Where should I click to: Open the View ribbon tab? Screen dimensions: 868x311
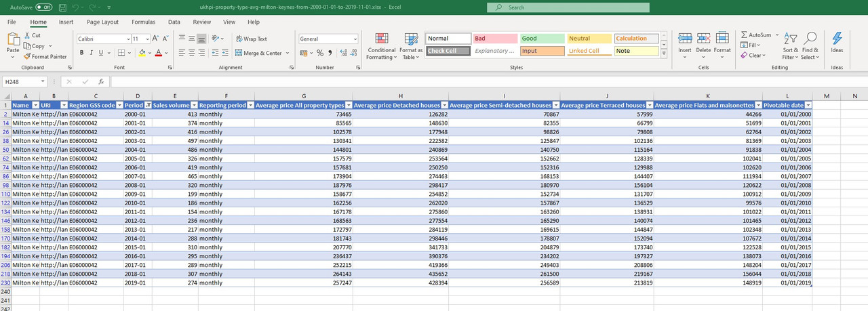[x=229, y=22]
